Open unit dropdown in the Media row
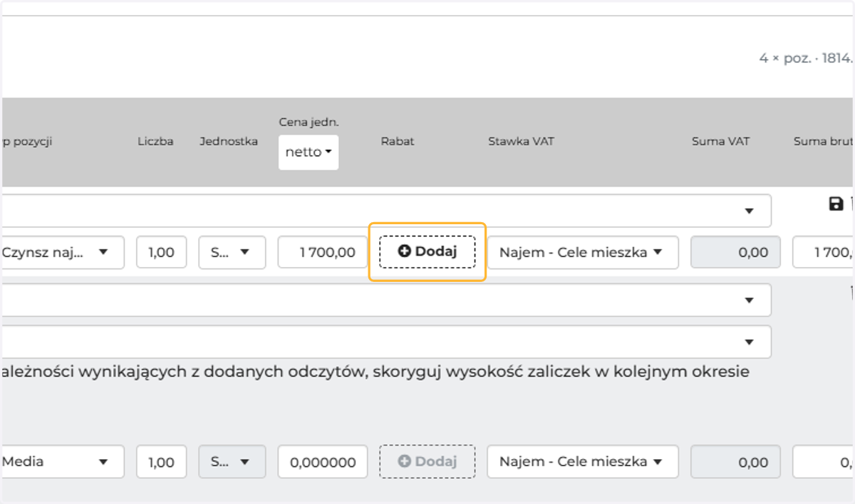Image resolution: width=855 pixels, height=504 pixels. [232, 462]
